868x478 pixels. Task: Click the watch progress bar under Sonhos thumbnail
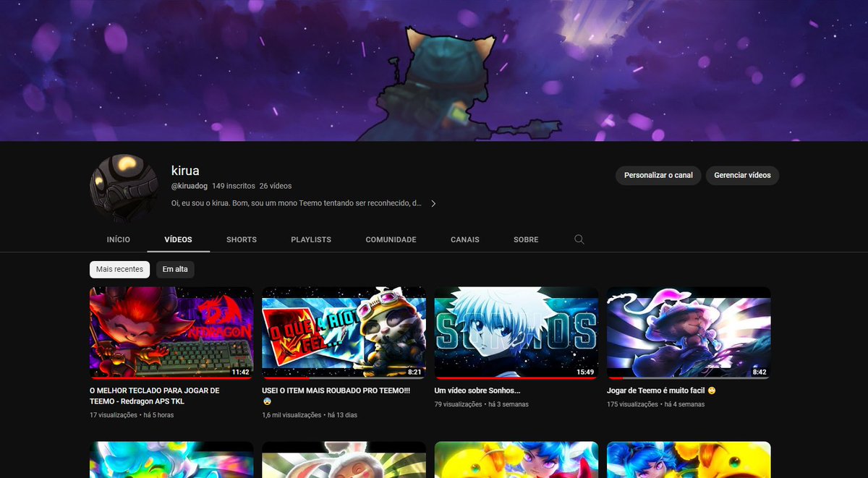(516, 377)
